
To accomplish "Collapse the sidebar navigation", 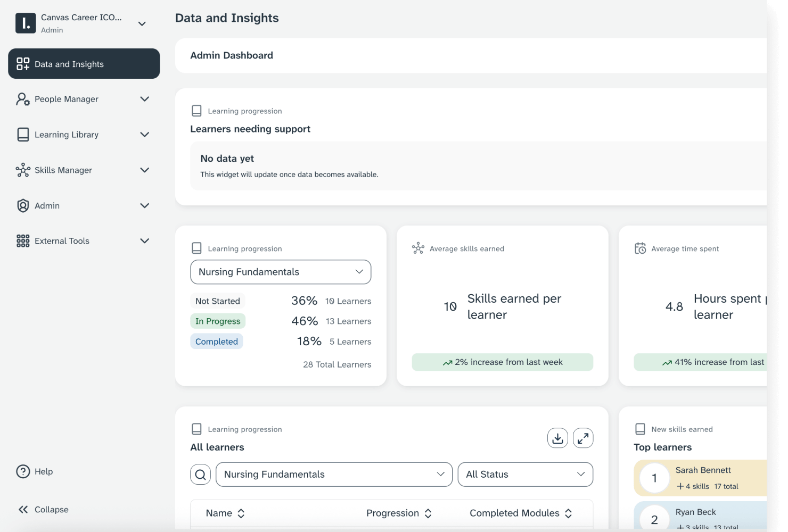I will [x=43, y=509].
